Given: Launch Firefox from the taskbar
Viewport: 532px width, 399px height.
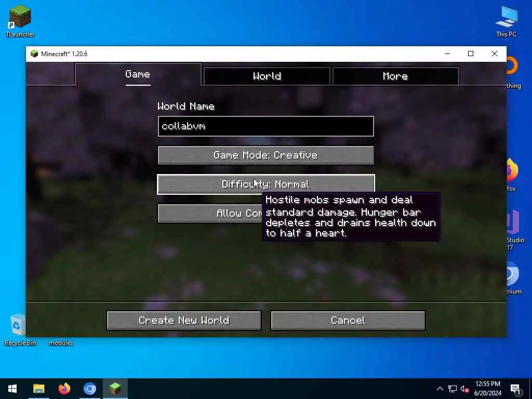Looking at the screenshot, I should (64, 389).
